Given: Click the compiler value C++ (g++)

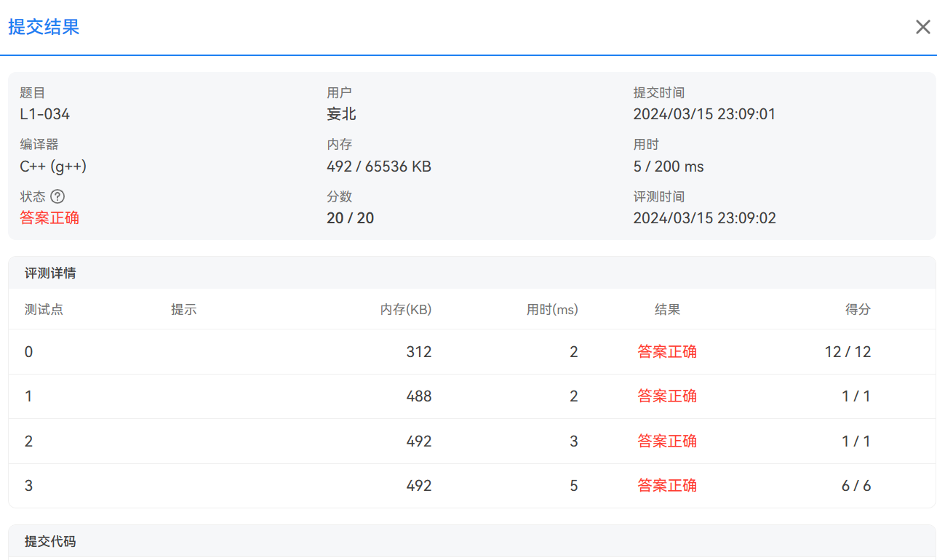Looking at the screenshot, I should (53, 167).
